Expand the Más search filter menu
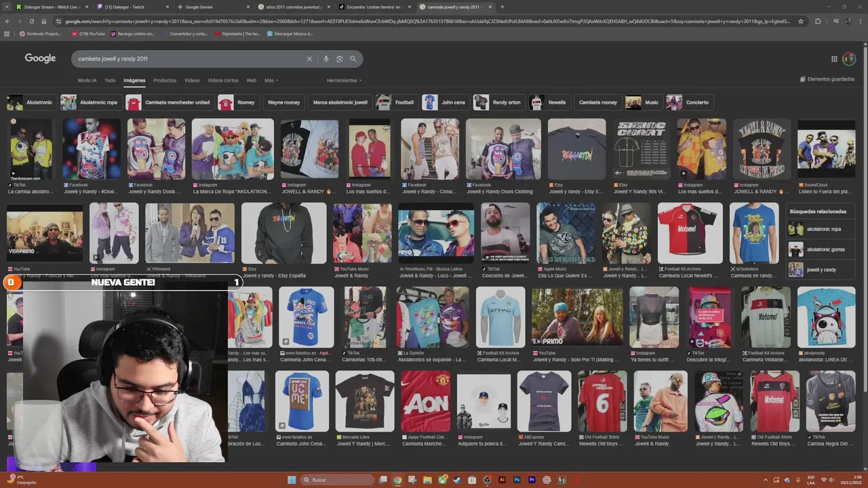Image resolution: width=868 pixels, height=488 pixels. click(271, 81)
